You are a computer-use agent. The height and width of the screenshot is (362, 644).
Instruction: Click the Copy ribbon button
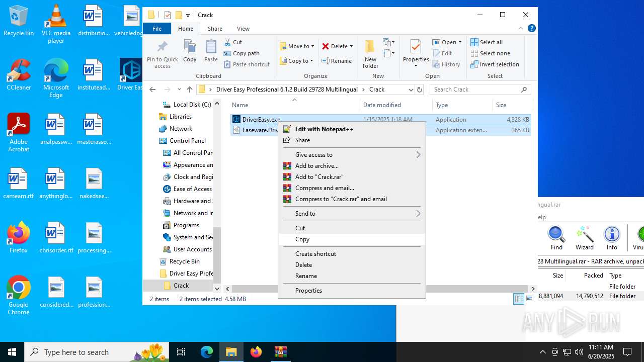(190, 51)
